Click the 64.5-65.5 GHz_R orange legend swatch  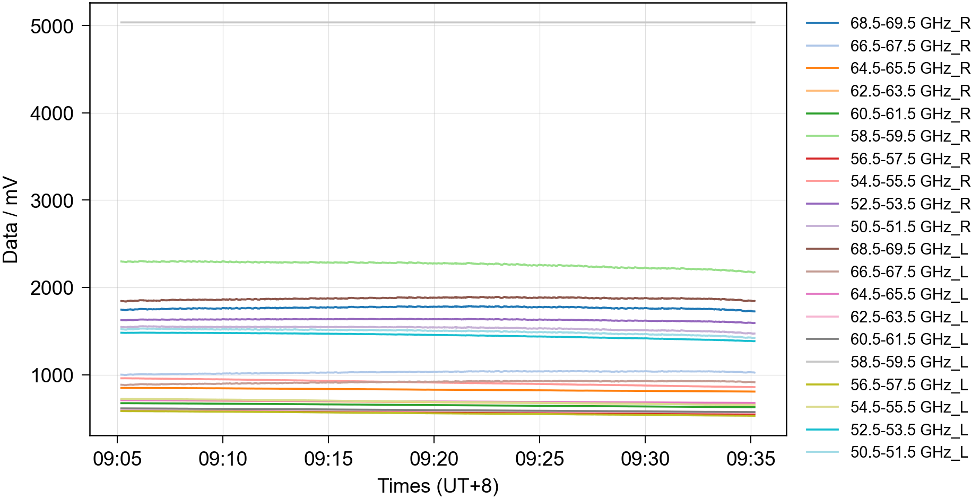[822, 68]
